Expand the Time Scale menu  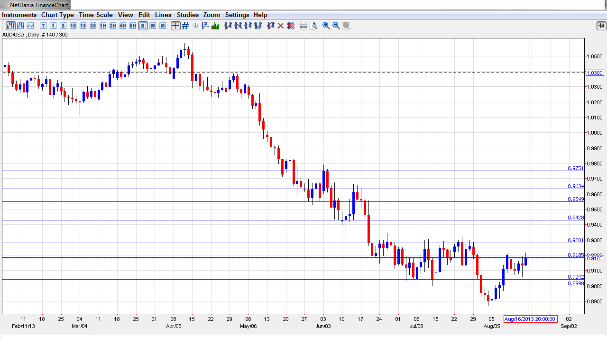[x=96, y=15]
